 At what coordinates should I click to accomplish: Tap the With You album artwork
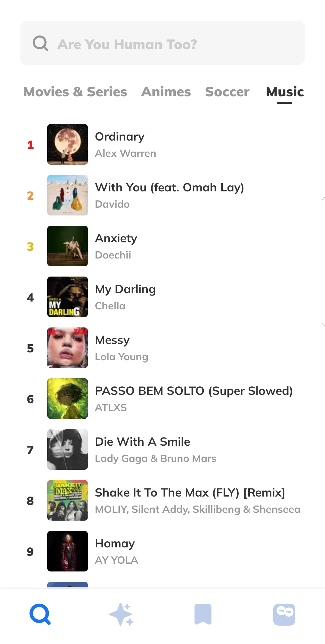67,195
